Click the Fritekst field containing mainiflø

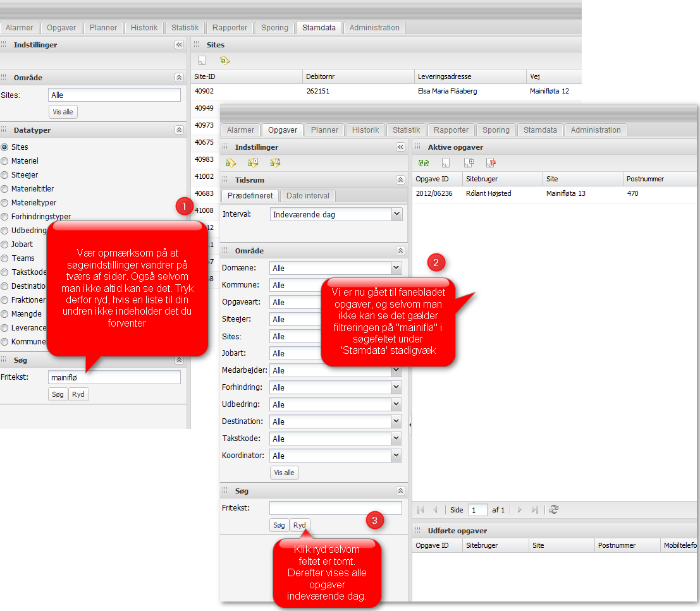(x=114, y=377)
